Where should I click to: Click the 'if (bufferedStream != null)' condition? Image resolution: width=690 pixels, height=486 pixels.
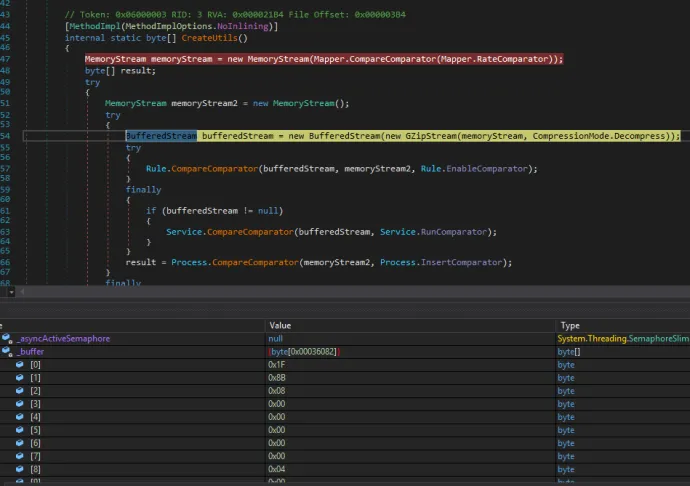point(214,211)
